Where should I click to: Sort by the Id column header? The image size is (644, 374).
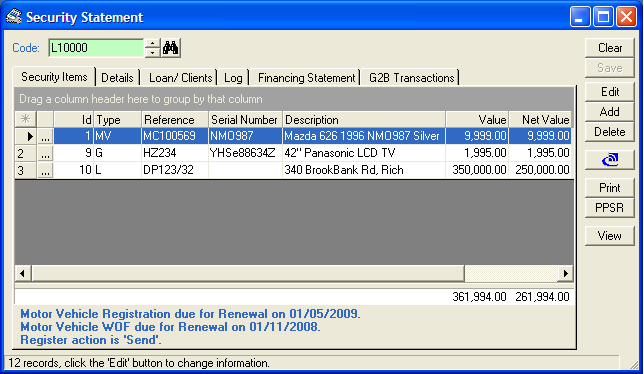(74, 119)
